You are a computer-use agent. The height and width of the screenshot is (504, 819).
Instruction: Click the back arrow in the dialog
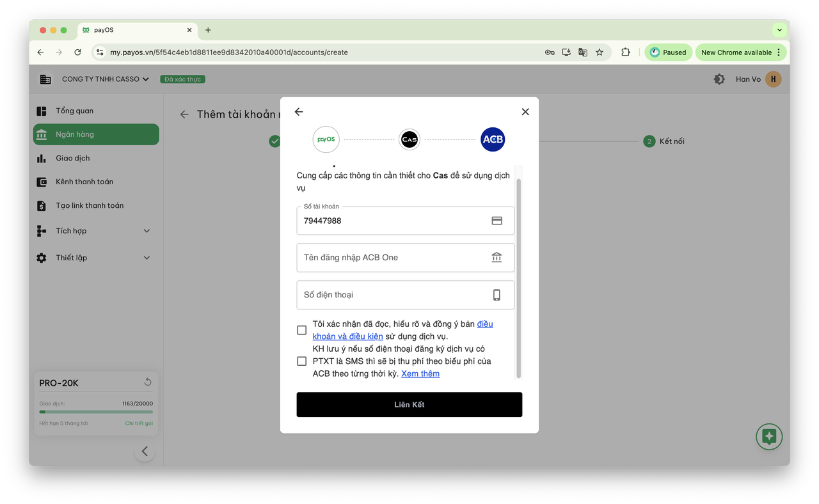pyautogui.click(x=299, y=112)
